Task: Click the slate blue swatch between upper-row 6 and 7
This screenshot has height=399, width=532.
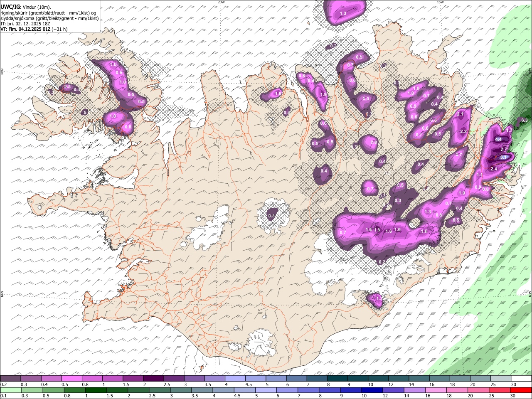Action: tap(297, 378)
